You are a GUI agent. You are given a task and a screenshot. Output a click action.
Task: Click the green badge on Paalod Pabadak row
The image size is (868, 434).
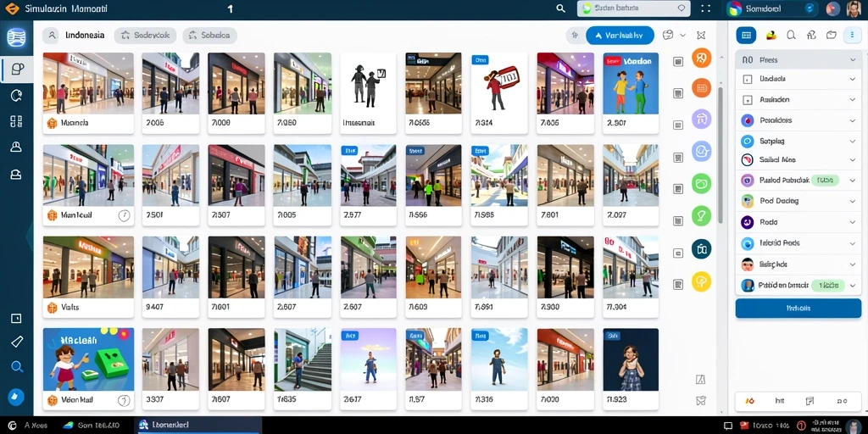pos(826,180)
